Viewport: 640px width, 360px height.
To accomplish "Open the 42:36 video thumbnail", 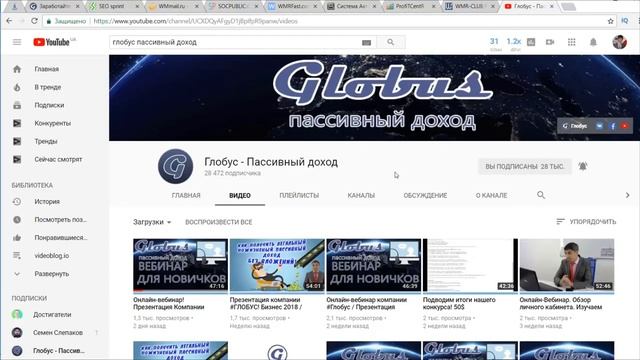I will (x=470, y=265).
